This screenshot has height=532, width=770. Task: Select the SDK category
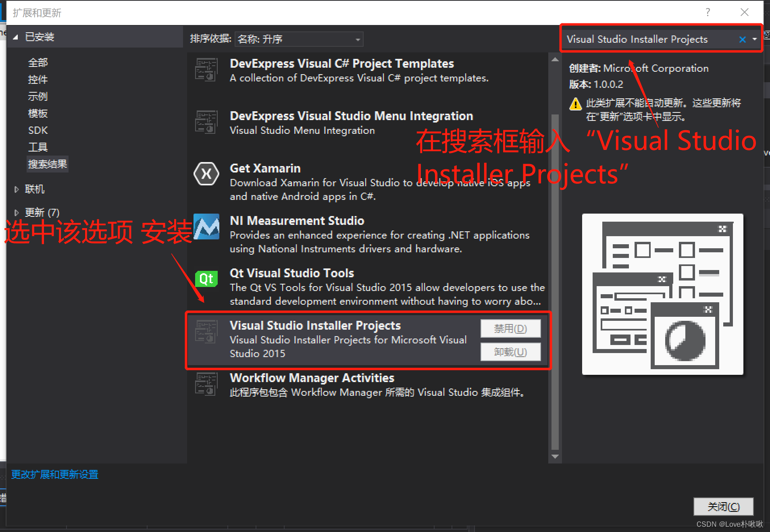pyautogui.click(x=38, y=130)
